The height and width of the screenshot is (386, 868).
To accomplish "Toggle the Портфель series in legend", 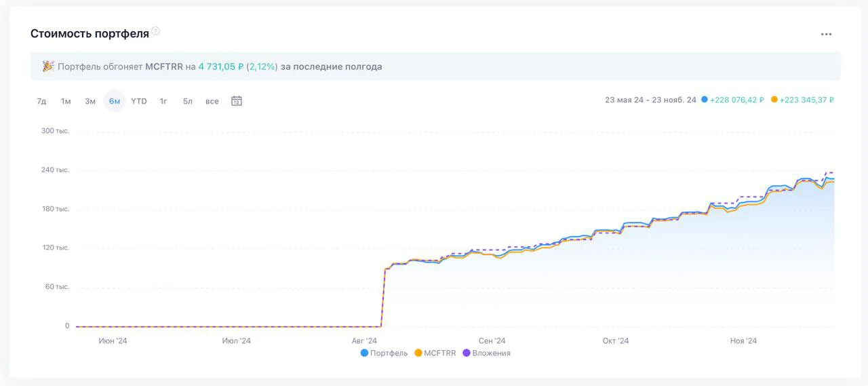I will pyautogui.click(x=384, y=353).
